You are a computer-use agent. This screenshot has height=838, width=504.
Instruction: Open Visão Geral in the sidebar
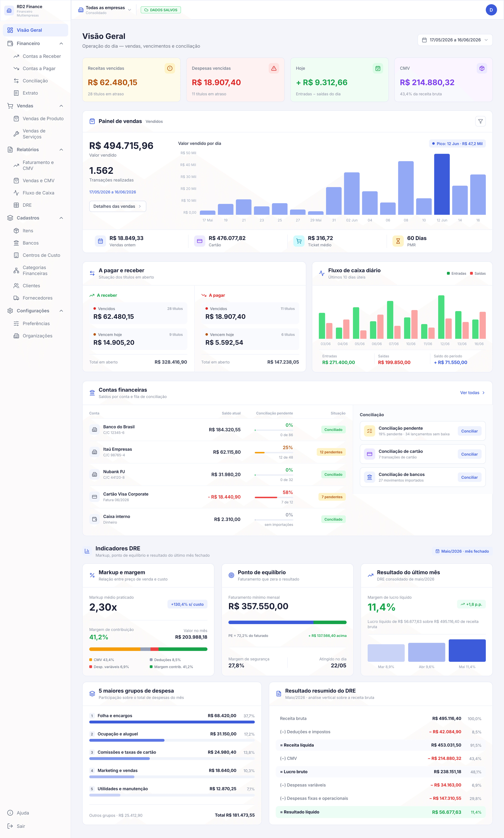click(35, 30)
